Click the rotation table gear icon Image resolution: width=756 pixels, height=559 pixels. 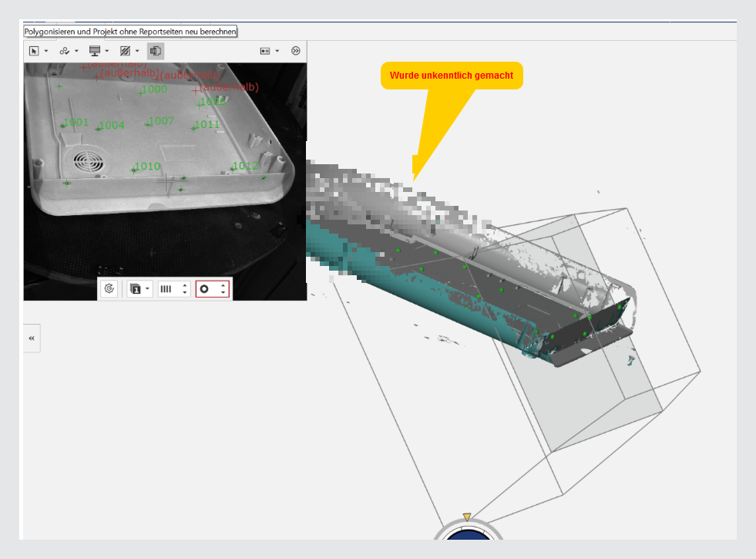click(x=109, y=289)
